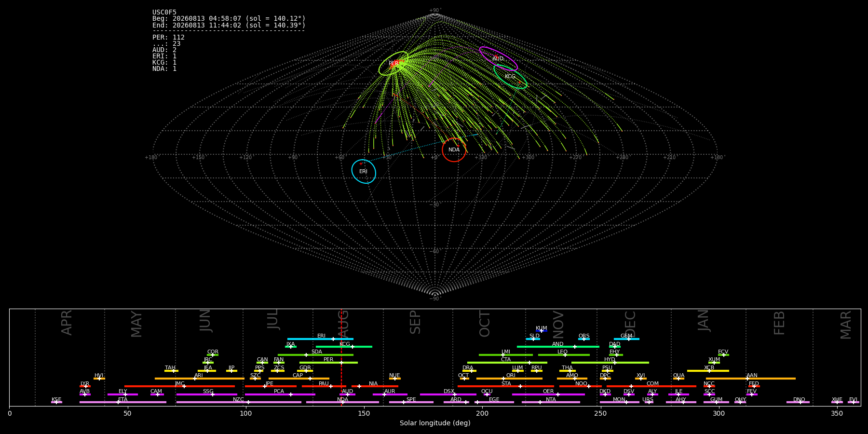Click the KUM shower blue bar
This screenshot has width=868, height=434.
[542, 331]
